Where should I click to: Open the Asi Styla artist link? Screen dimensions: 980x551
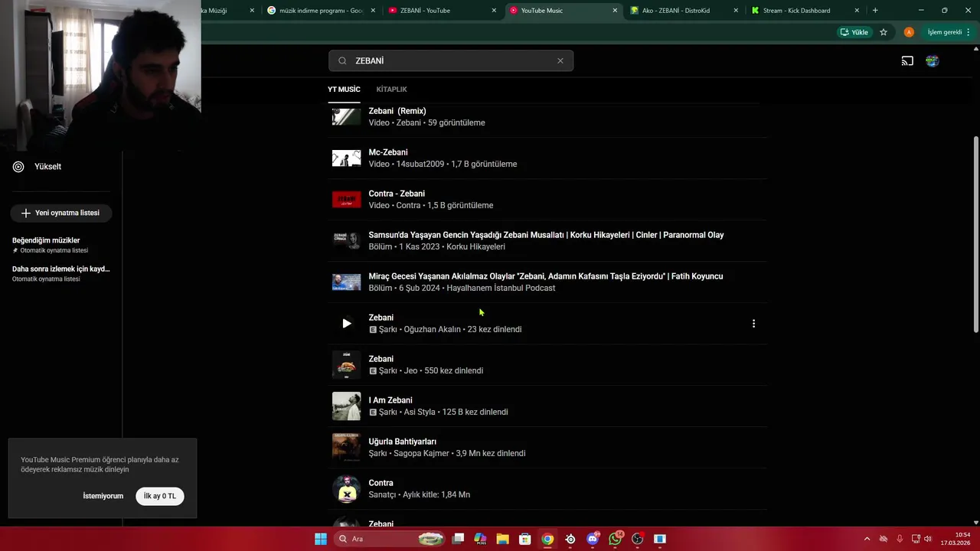click(x=420, y=412)
